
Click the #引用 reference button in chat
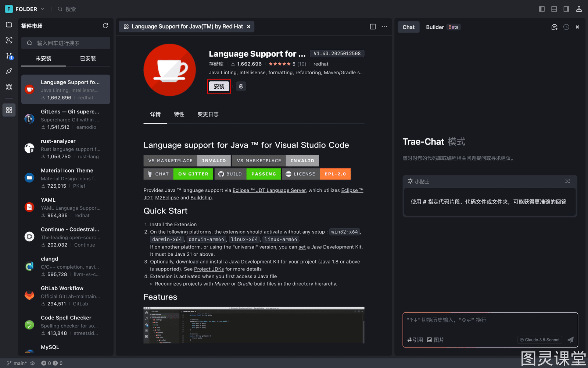coord(415,340)
